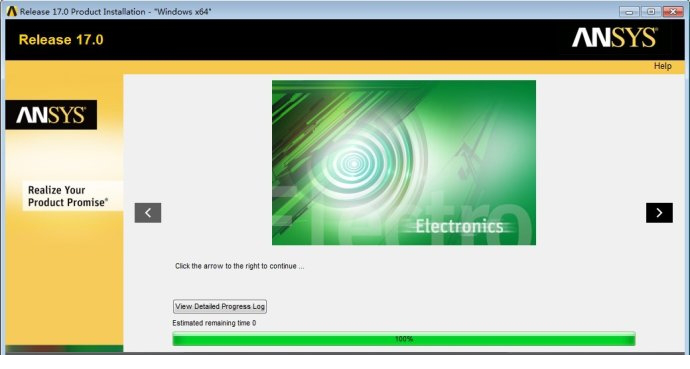Click the ANSYS logo in the sidebar
Viewport: 690px width, 369px height.
(51, 115)
